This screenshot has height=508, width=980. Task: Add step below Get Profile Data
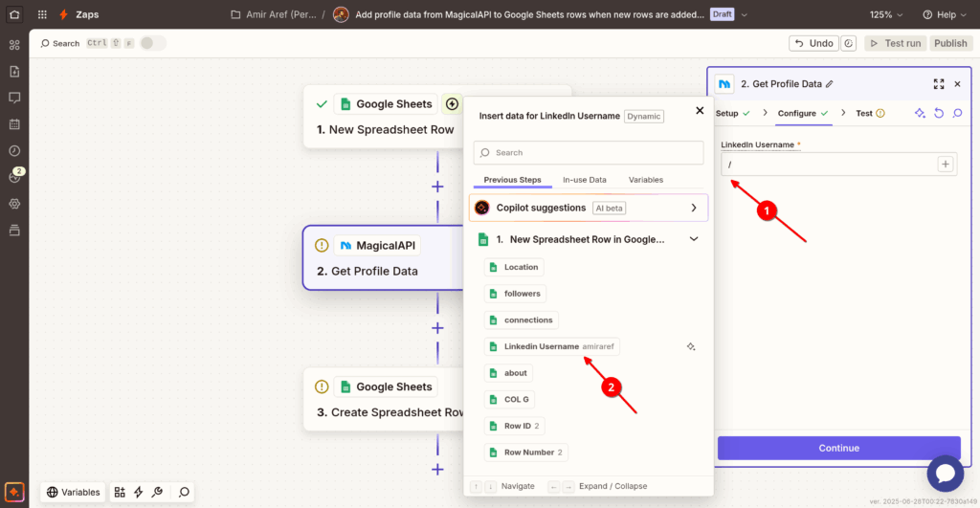pos(437,328)
